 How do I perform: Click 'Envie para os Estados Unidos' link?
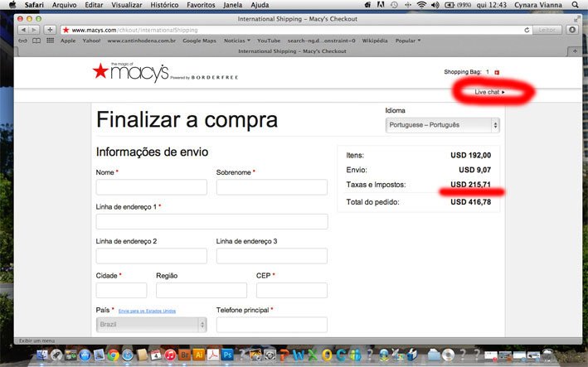[147, 311]
